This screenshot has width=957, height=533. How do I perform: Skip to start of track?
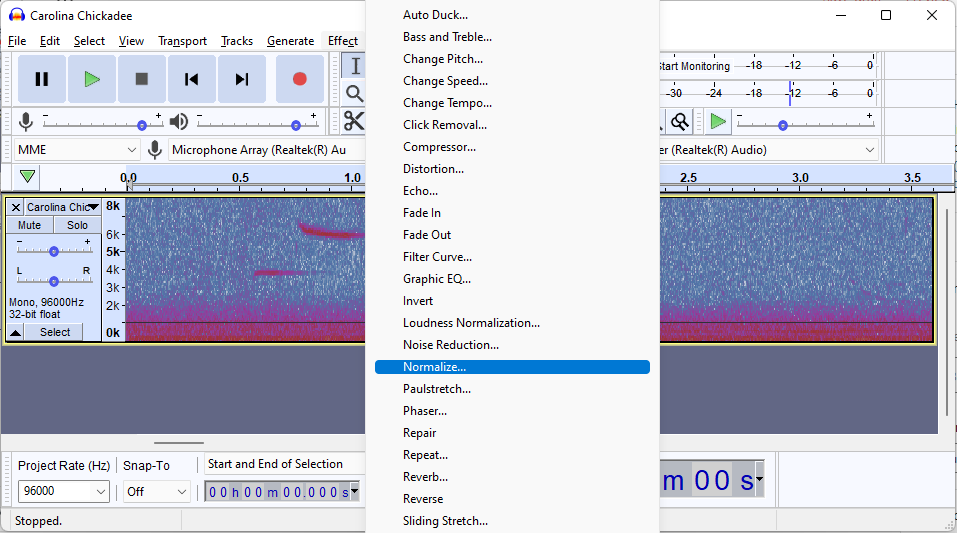[x=192, y=79]
